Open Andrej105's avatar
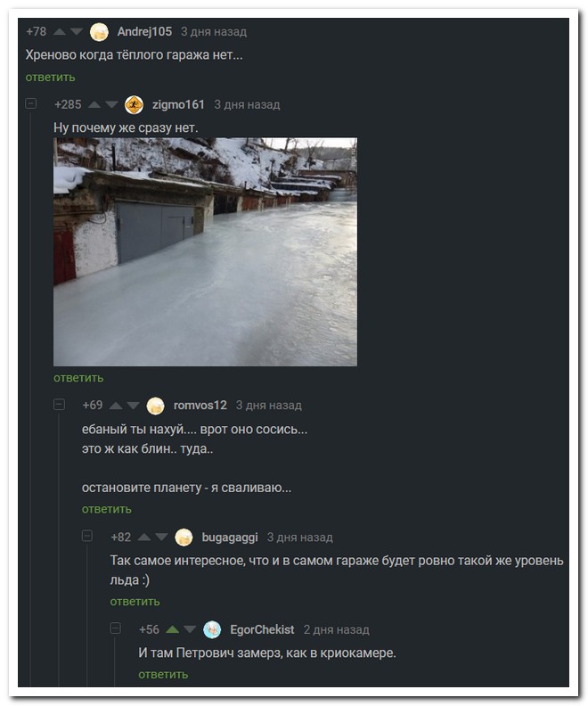Viewport: 588px width, 706px height. 99,32
